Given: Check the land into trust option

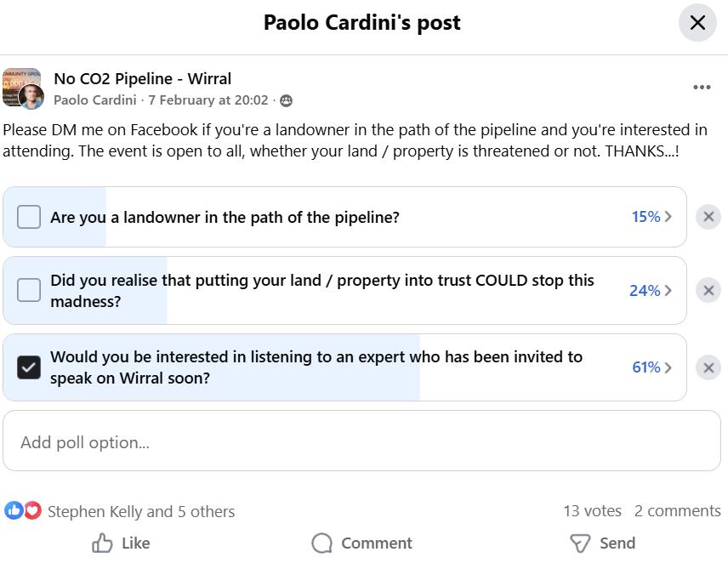Looking at the screenshot, I should (29, 291).
